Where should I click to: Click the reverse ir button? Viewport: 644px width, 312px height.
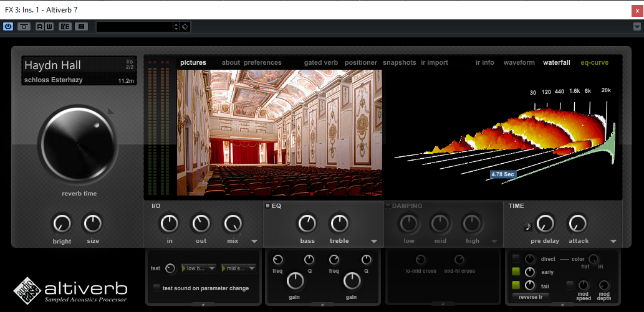(x=531, y=297)
